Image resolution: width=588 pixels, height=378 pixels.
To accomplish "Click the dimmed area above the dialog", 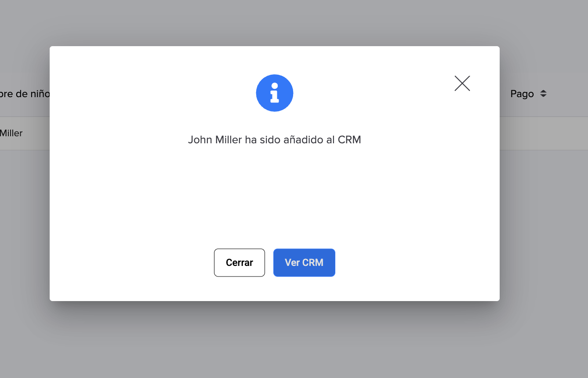I will coord(275,22).
